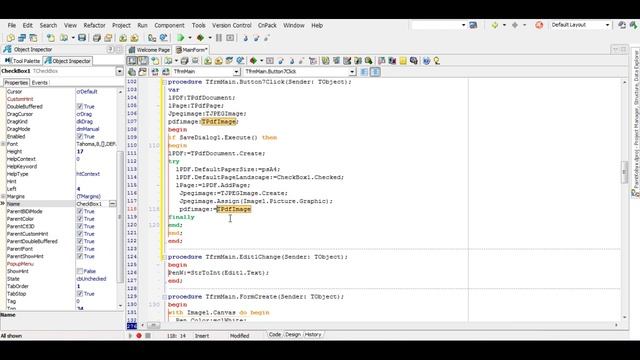
Task: Click the magnifier lightbulb icon in the editor toolbar
Action: point(437,61)
